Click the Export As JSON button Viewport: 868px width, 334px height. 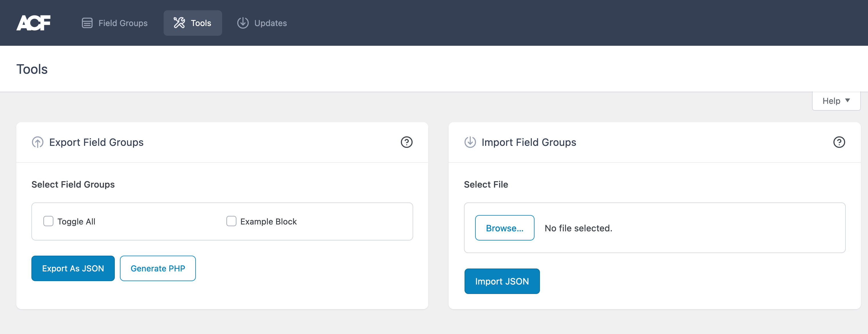click(73, 268)
